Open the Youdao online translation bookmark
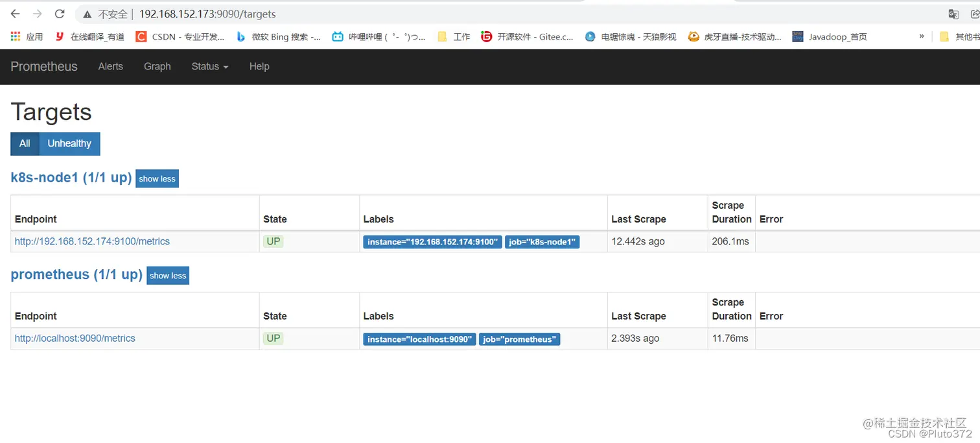 [x=89, y=37]
